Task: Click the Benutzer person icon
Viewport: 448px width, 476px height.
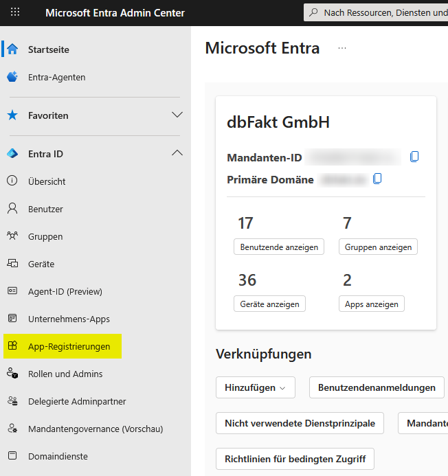Action: (12, 209)
